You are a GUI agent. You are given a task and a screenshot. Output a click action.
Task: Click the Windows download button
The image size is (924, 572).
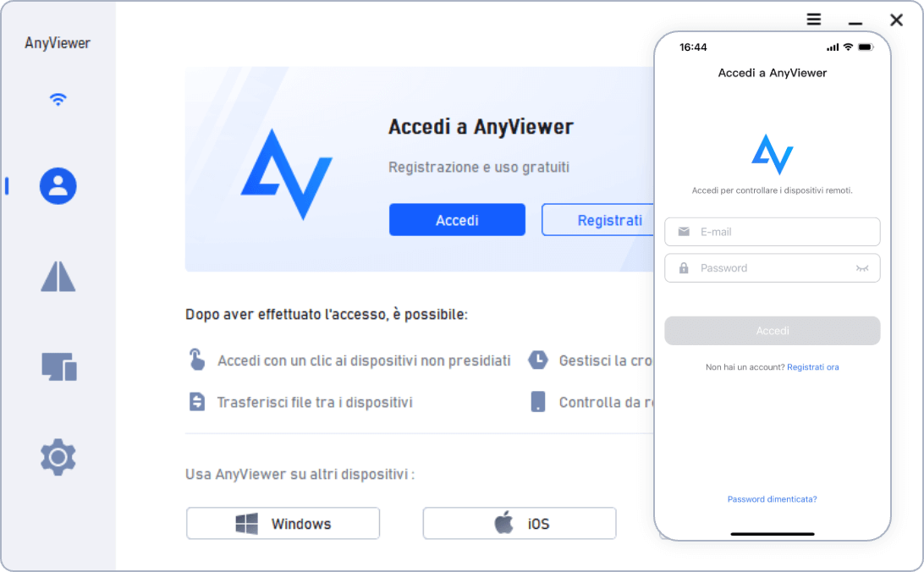(283, 523)
